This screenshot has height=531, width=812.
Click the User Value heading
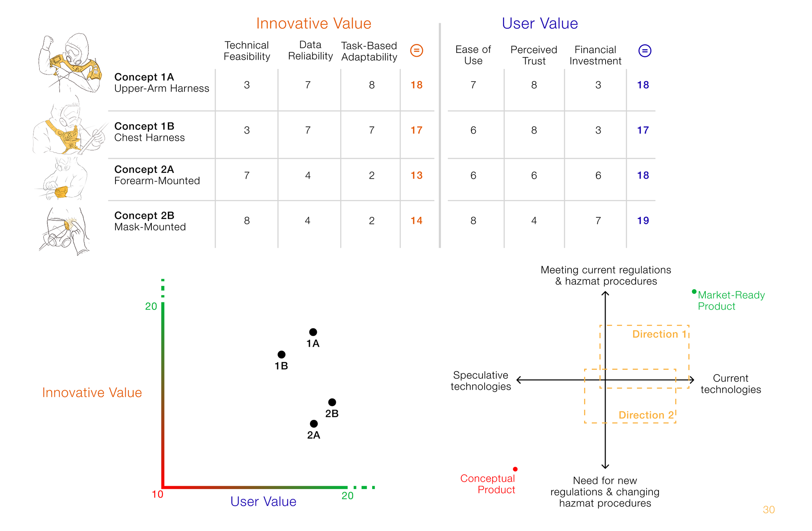point(540,23)
